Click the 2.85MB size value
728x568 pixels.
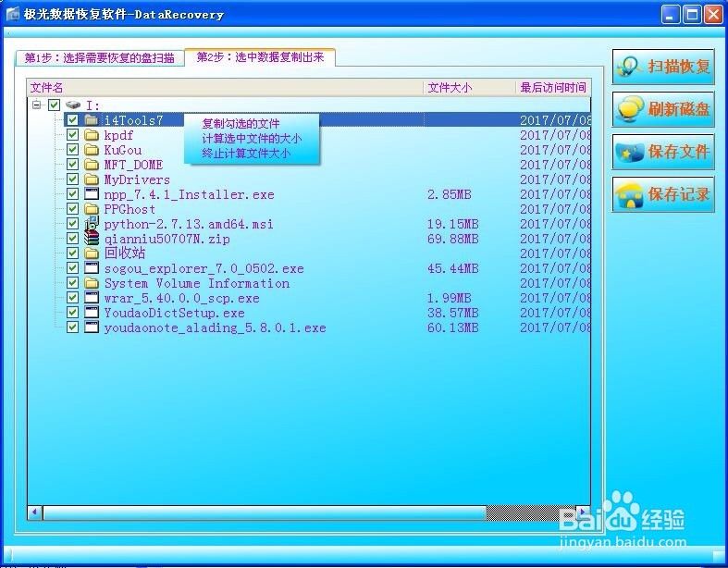449,194
